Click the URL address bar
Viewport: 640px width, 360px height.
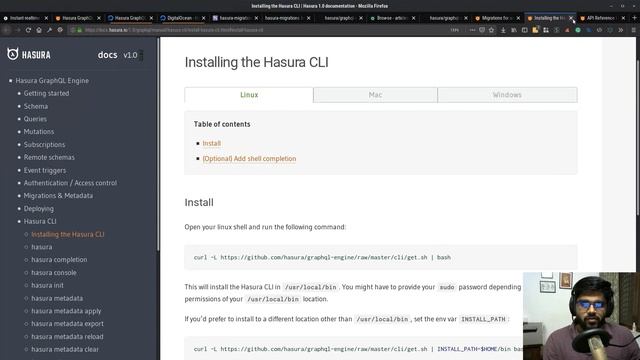click(261, 30)
